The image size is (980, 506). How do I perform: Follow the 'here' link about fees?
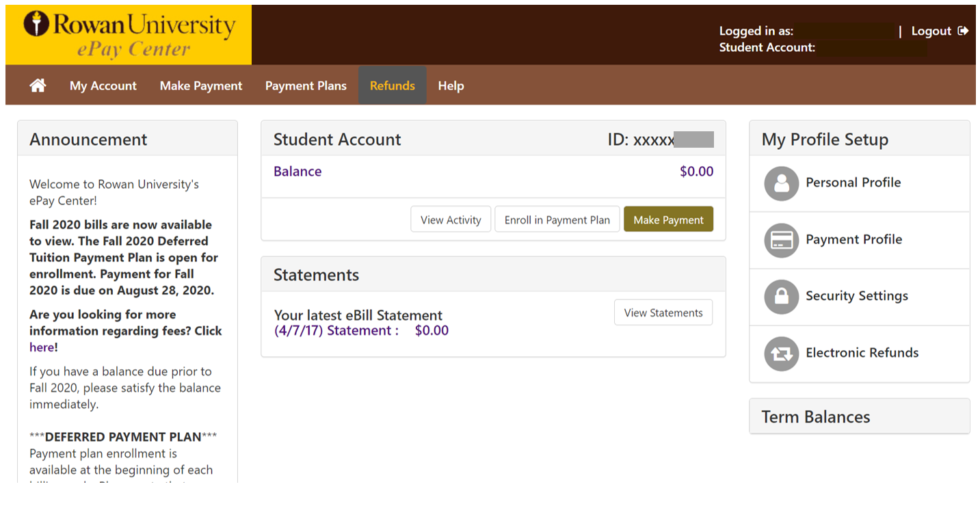(x=41, y=347)
